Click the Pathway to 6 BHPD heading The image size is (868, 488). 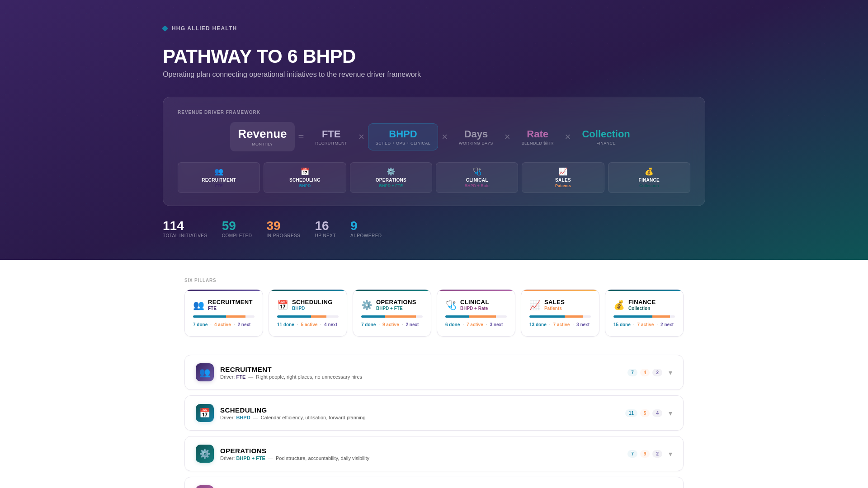coord(259,56)
